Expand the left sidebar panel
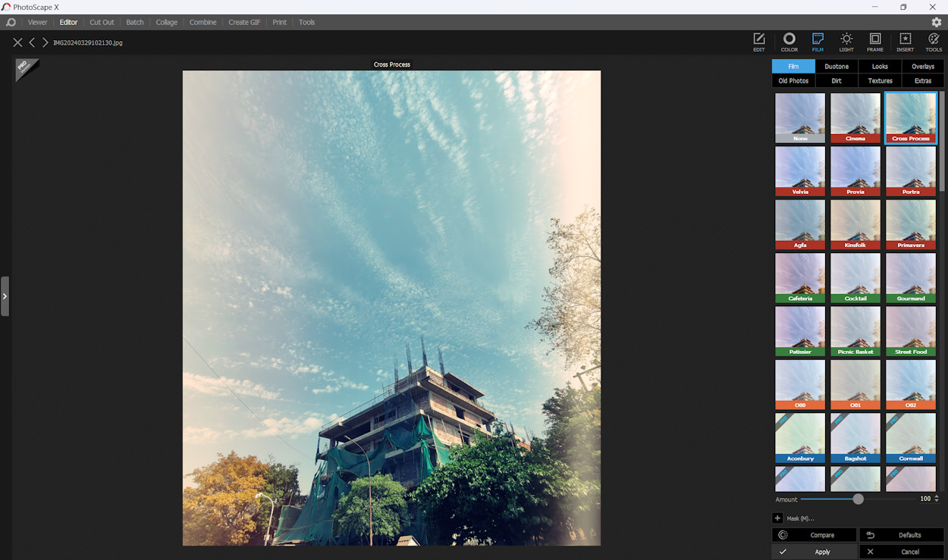This screenshot has height=560, width=948. 5,296
